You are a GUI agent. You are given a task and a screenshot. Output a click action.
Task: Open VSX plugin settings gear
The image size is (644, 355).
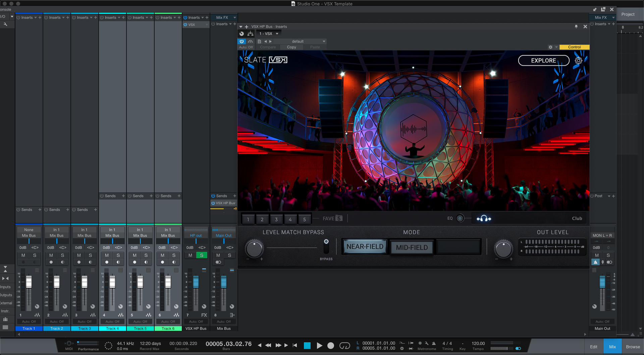[x=578, y=60]
